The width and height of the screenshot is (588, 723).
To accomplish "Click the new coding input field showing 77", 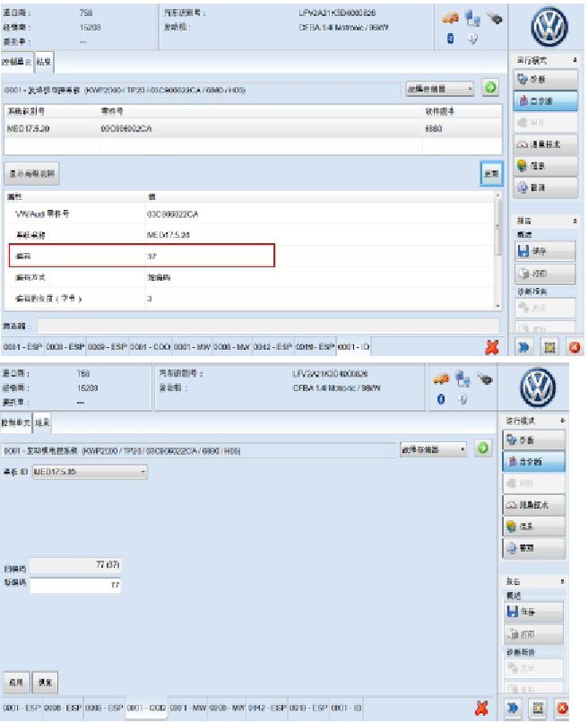I will [75, 586].
